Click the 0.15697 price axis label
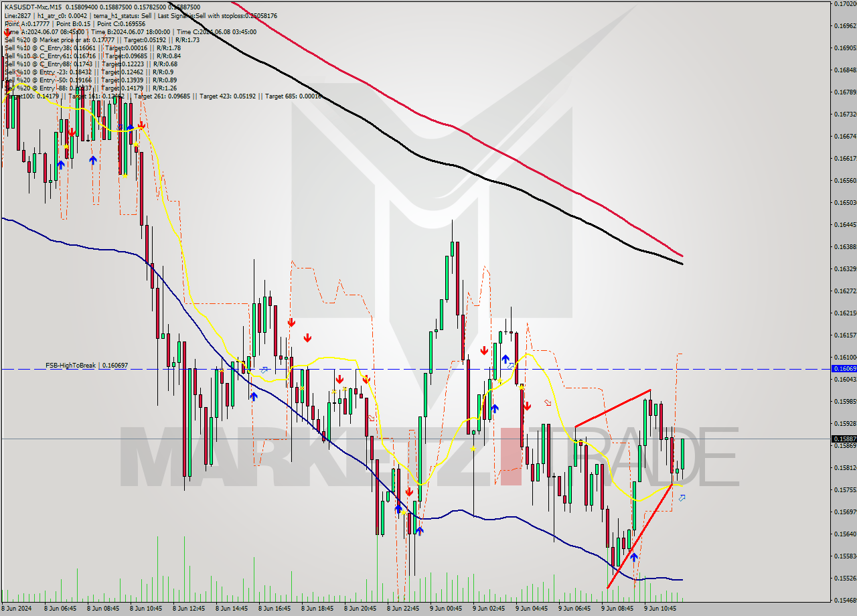 (845, 512)
